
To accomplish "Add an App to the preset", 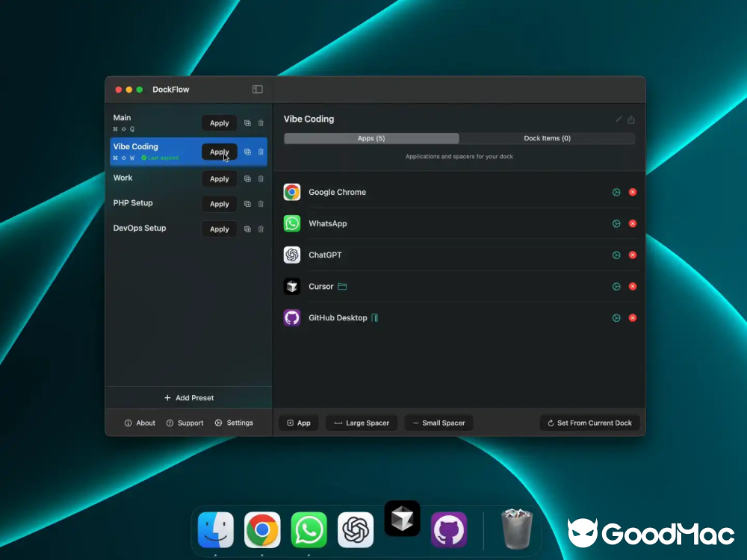I will coord(299,423).
